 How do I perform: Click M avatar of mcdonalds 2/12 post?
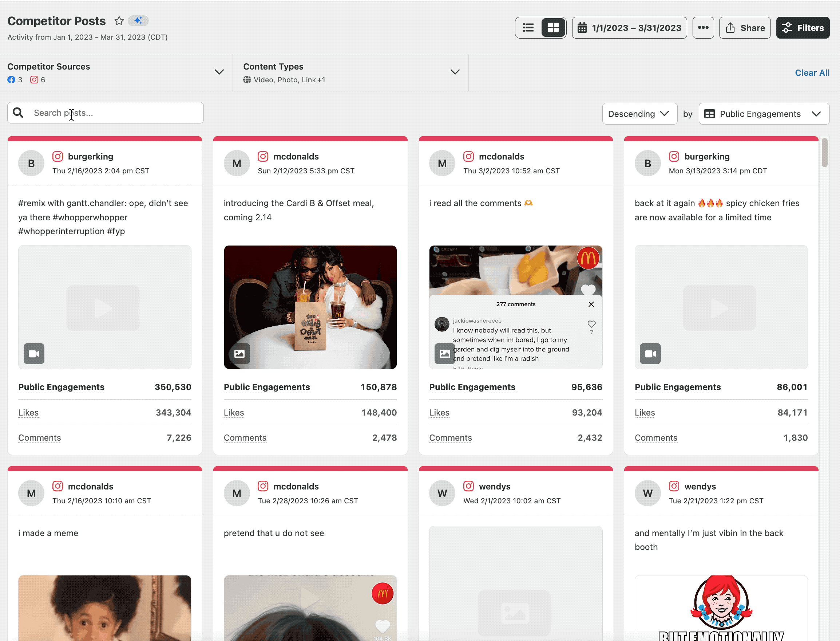(x=237, y=163)
